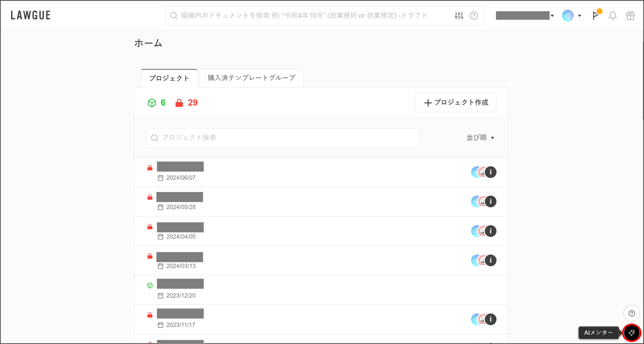Open the notifications bell icon

pos(613,15)
